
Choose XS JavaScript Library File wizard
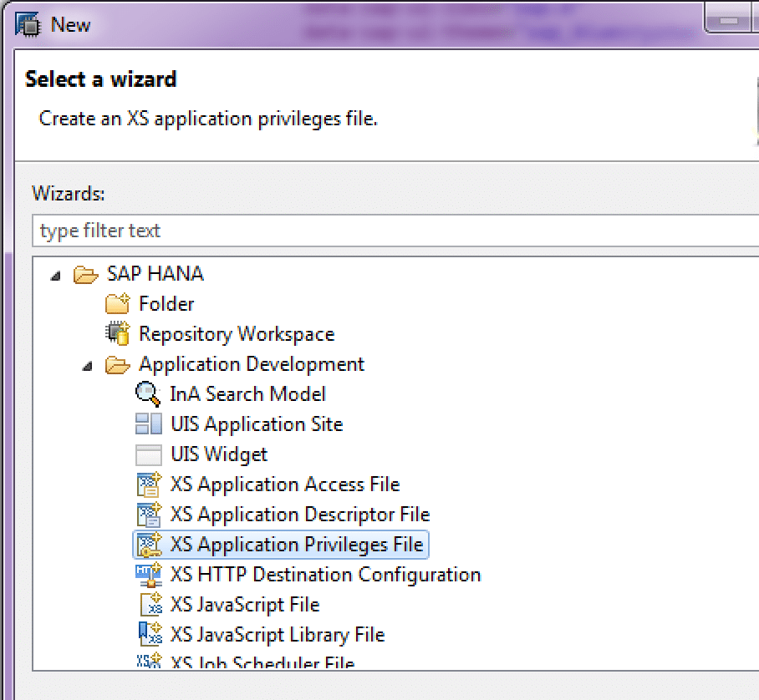pos(277,635)
